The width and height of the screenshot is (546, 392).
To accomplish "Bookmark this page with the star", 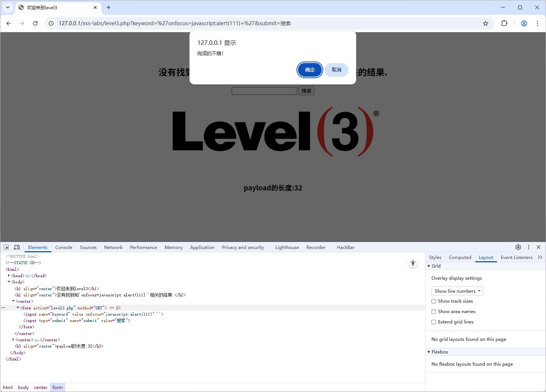I will [x=486, y=23].
